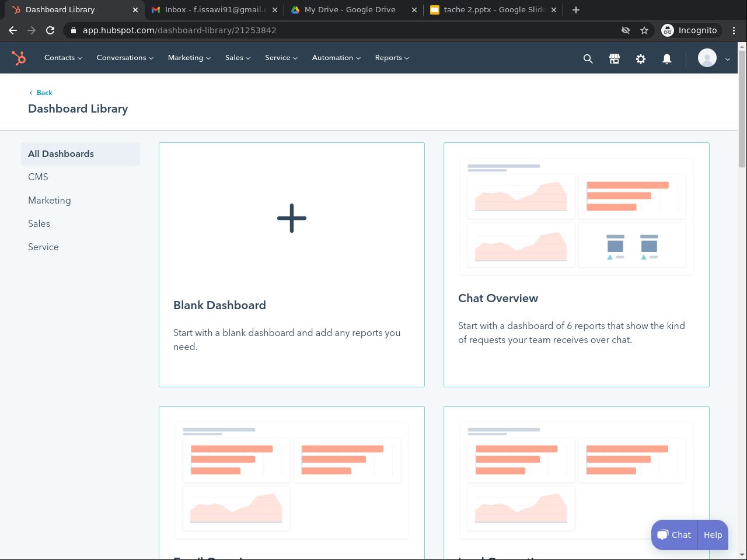The image size is (747, 560).
Task: Go back using the Back link
Action: tap(44, 93)
